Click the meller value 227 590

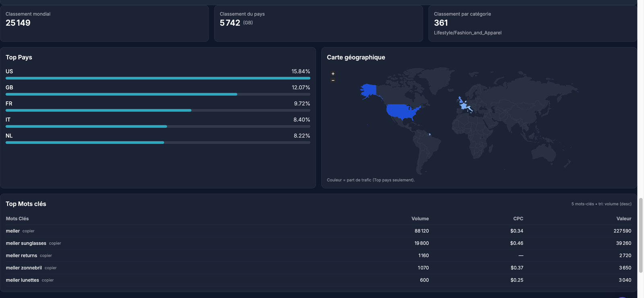622,231
